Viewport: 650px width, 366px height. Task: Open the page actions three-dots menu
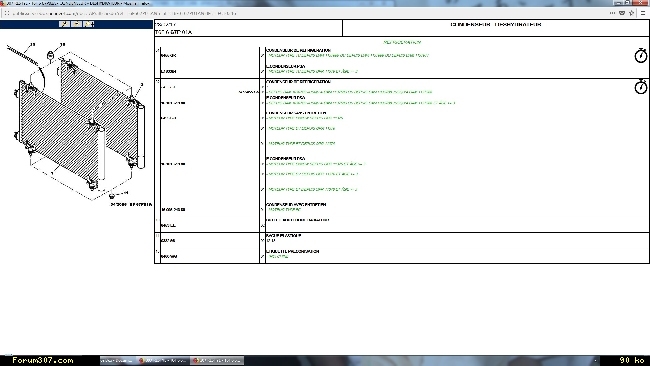coord(612,13)
